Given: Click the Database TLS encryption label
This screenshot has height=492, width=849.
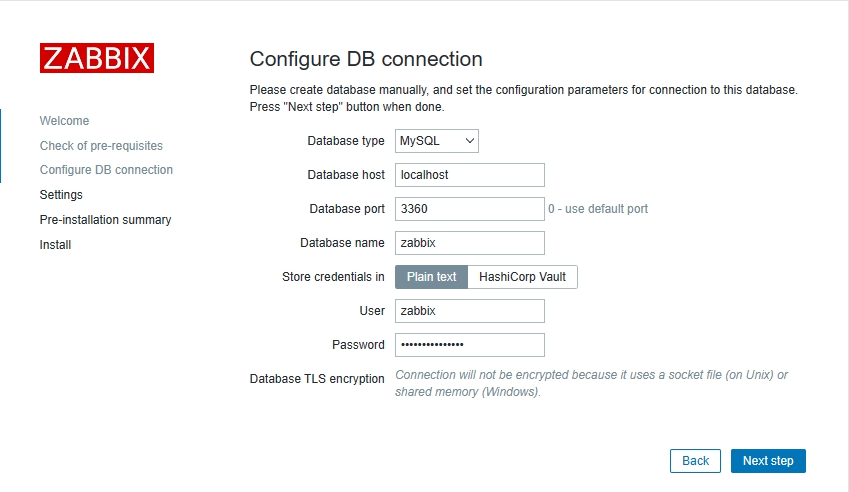Looking at the screenshot, I should coord(317,379).
